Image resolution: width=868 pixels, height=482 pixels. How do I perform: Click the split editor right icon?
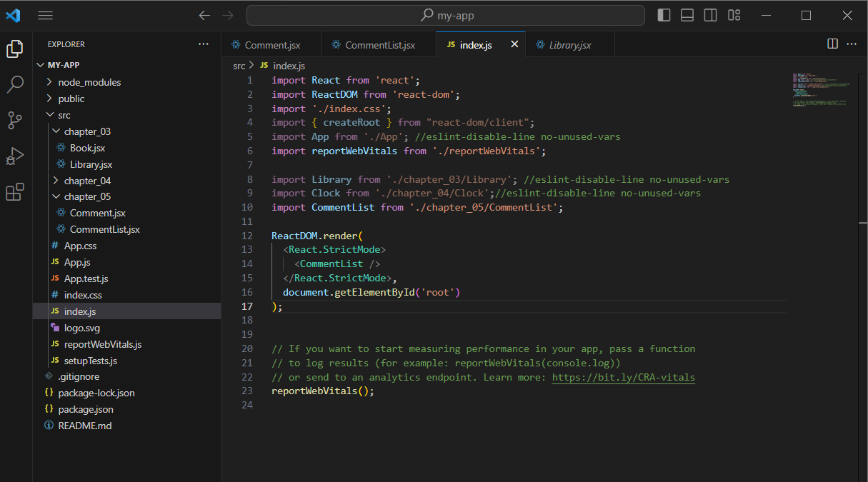832,44
